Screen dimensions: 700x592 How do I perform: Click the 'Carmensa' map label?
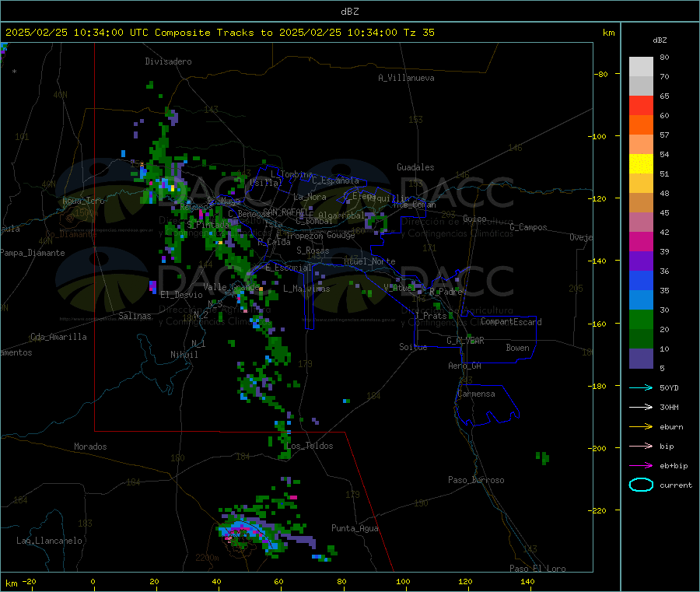click(x=476, y=394)
